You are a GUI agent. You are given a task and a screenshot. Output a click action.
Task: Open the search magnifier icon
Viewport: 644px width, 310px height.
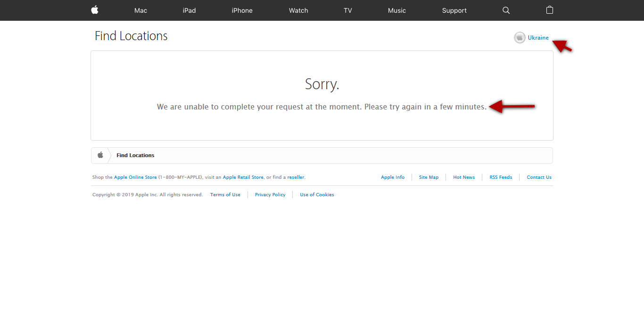pos(506,10)
